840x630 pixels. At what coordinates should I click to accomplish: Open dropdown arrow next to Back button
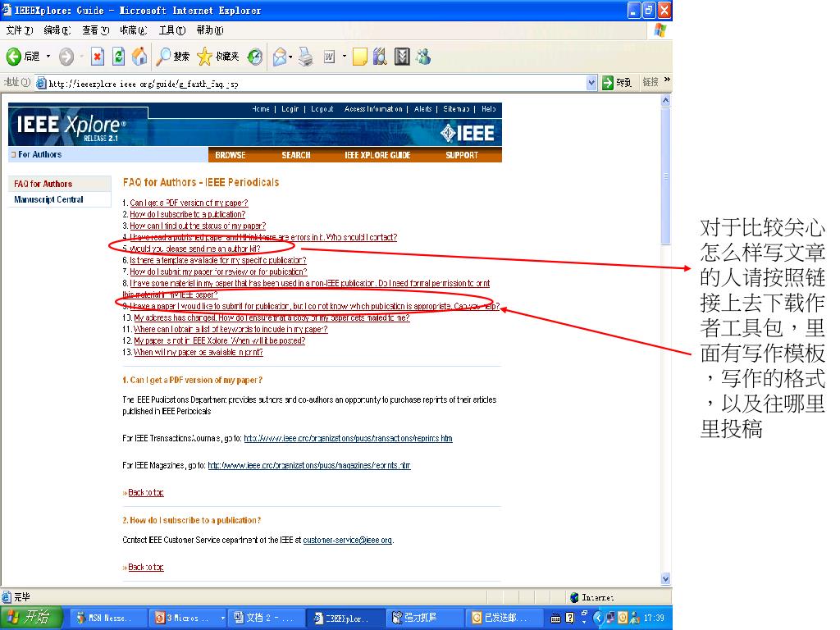(x=48, y=57)
